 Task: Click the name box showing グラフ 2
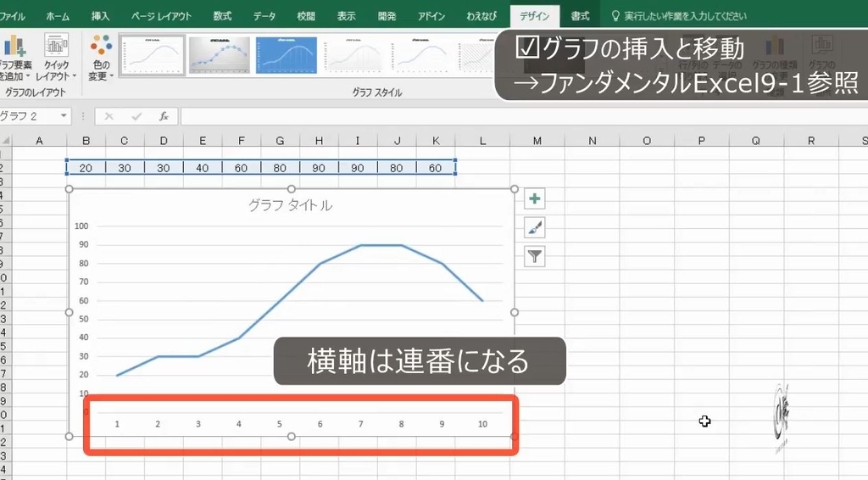tap(29, 115)
